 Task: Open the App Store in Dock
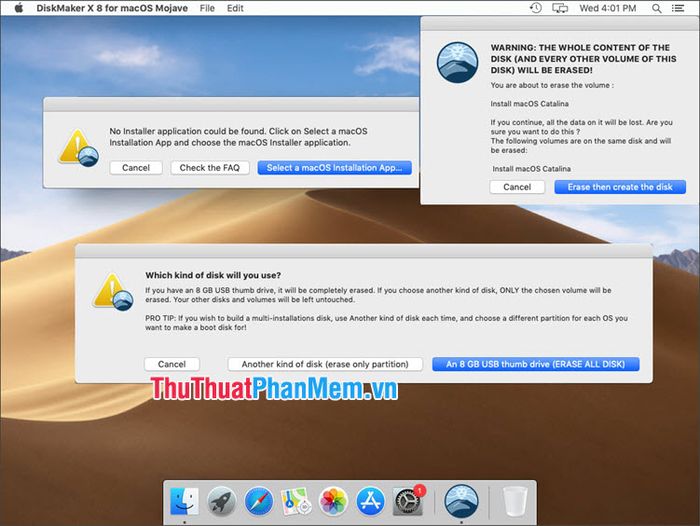click(370, 501)
